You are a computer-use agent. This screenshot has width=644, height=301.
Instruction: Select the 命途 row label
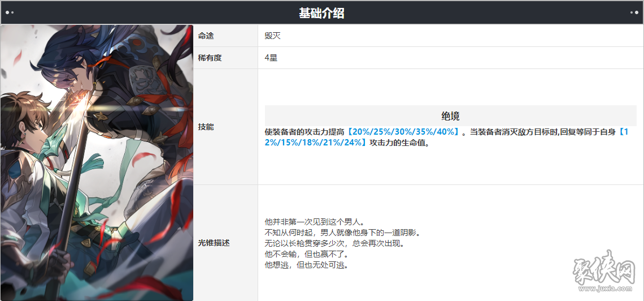click(206, 36)
